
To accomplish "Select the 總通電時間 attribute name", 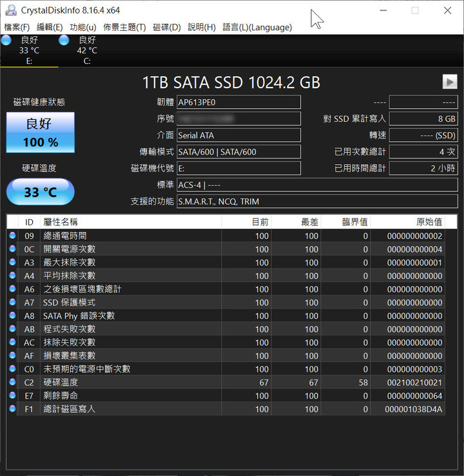I will click(x=65, y=236).
